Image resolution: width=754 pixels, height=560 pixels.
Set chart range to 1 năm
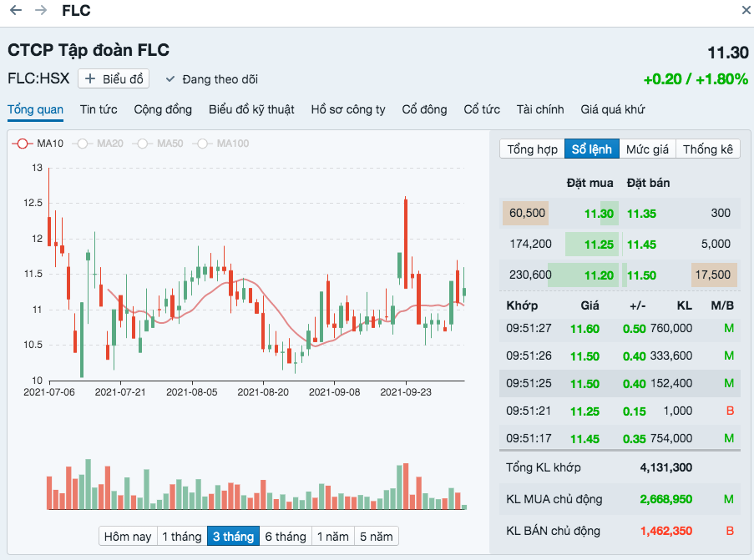click(333, 536)
